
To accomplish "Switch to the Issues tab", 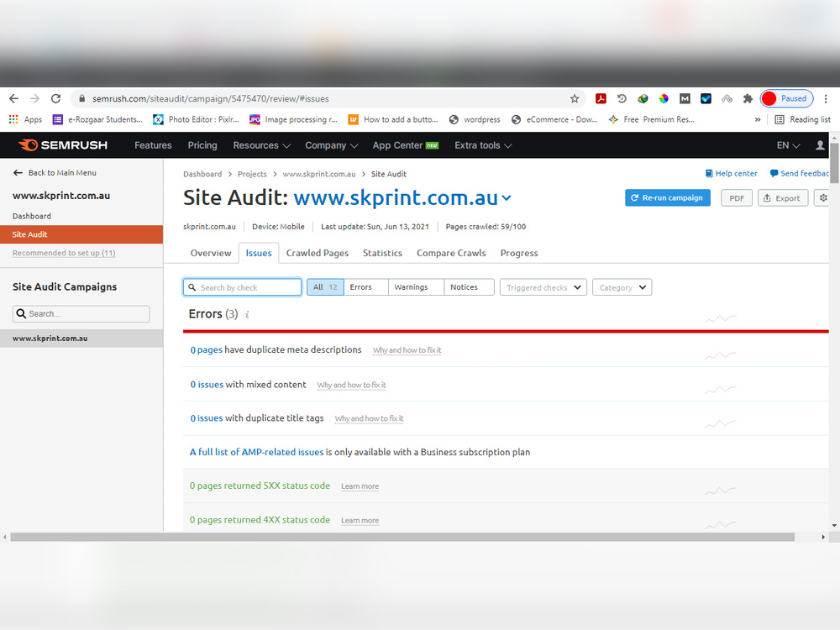I will click(259, 253).
